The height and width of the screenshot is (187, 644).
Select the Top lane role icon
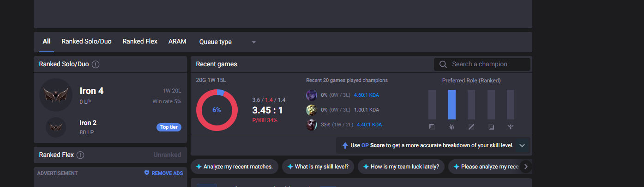point(432,127)
